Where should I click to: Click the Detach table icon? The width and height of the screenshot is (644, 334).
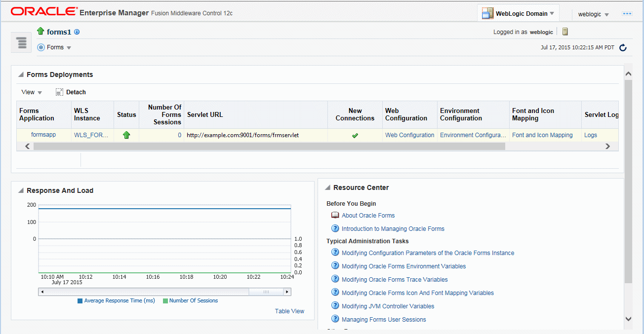point(60,92)
